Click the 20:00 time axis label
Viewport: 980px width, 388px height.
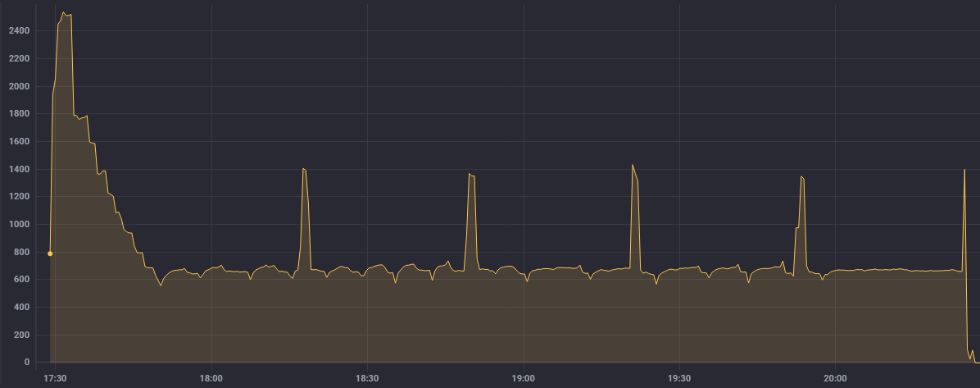[835, 379]
